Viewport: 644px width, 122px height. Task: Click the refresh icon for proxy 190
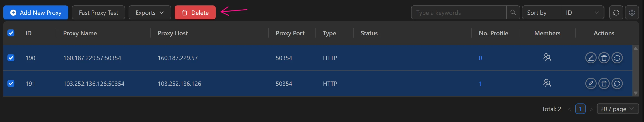617,58
